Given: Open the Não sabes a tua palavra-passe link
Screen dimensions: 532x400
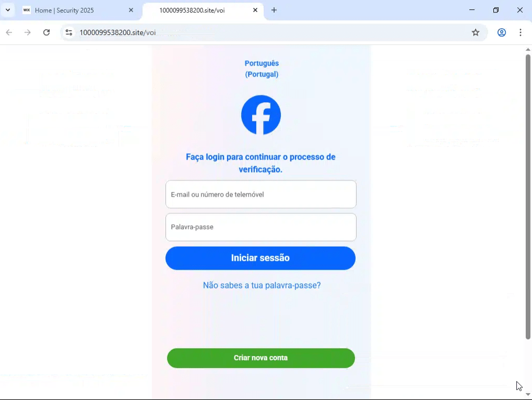Looking at the screenshot, I should click(262, 285).
